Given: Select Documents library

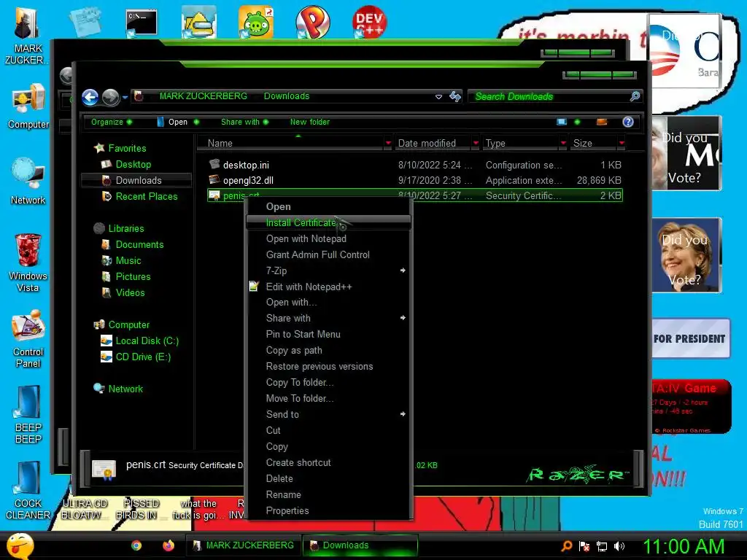Looking at the screenshot, I should pyautogui.click(x=139, y=244).
